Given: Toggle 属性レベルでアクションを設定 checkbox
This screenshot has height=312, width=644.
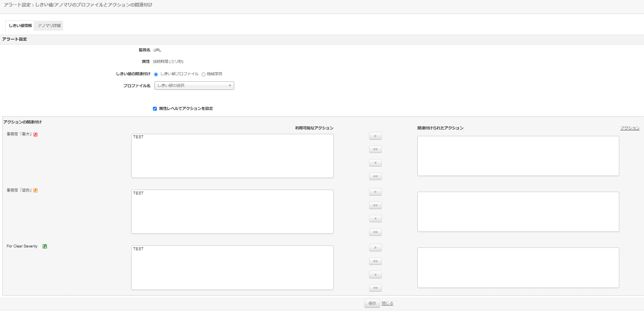Looking at the screenshot, I should [155, 109].
